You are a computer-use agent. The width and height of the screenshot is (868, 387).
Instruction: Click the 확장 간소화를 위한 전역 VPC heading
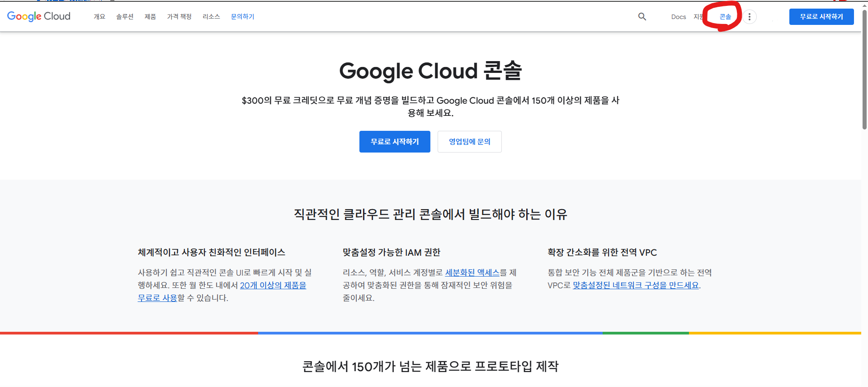point(602,252)
